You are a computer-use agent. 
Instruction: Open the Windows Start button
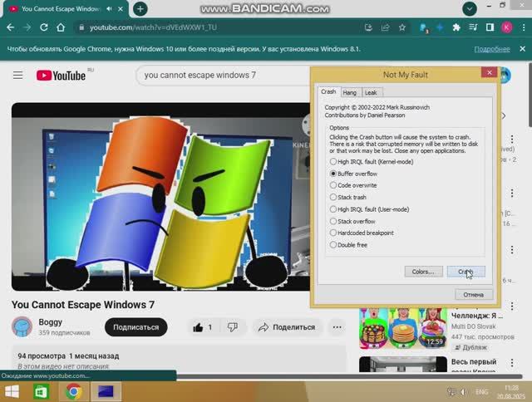(x=12, y=392)
